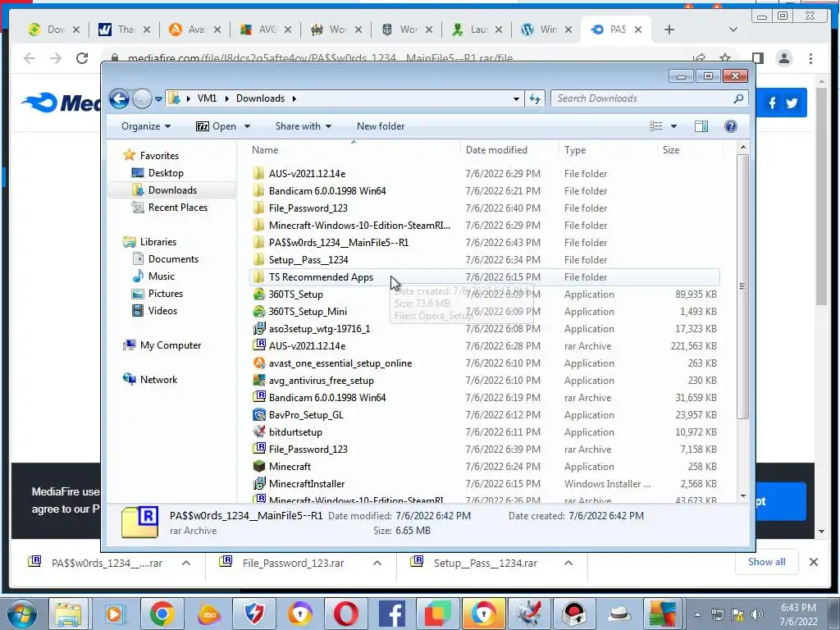Toggle the preview pane icon
Viewport: 840px width, 630px height.
pyautogui.click(x=701, y=126)
